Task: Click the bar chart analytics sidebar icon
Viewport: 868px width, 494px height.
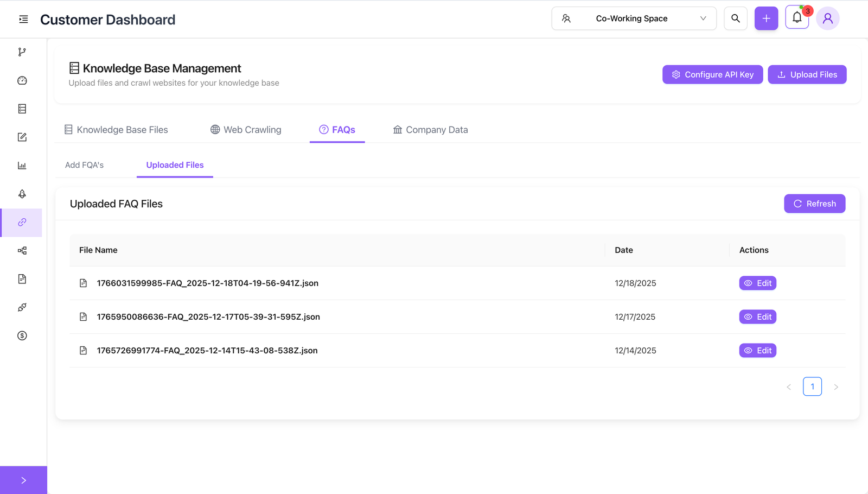Action: point(22,166)
